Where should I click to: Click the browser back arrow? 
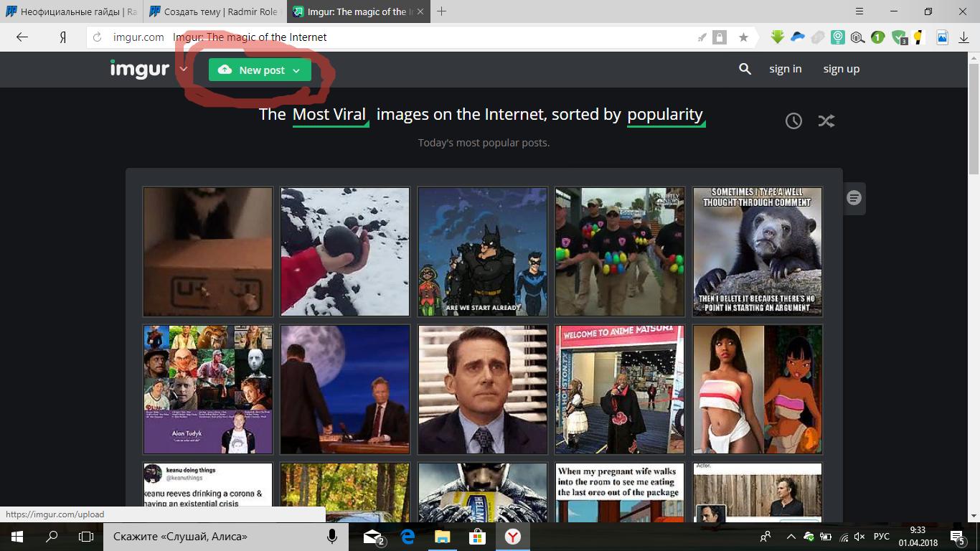(x=22, y=37)
